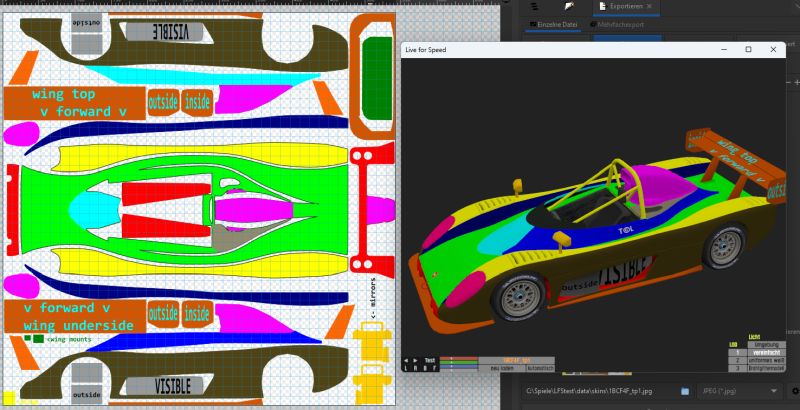800x410 pixels.
Task: Select the 'wing top' text on canvas
Action: pos(63,94)
